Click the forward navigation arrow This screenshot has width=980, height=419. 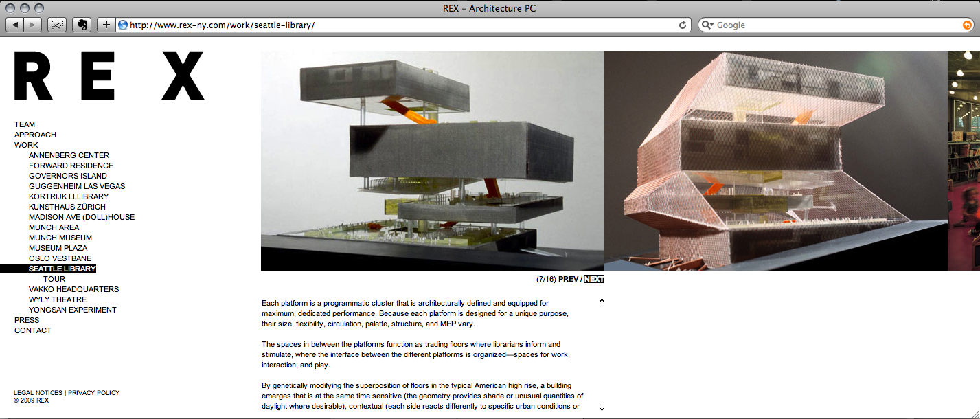pyautogui.click(x=32, y=24)
